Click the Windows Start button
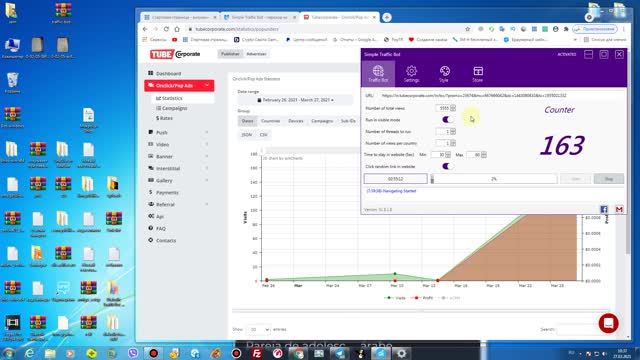The width and height of the screenshot is (640, 360). point(9,353)
